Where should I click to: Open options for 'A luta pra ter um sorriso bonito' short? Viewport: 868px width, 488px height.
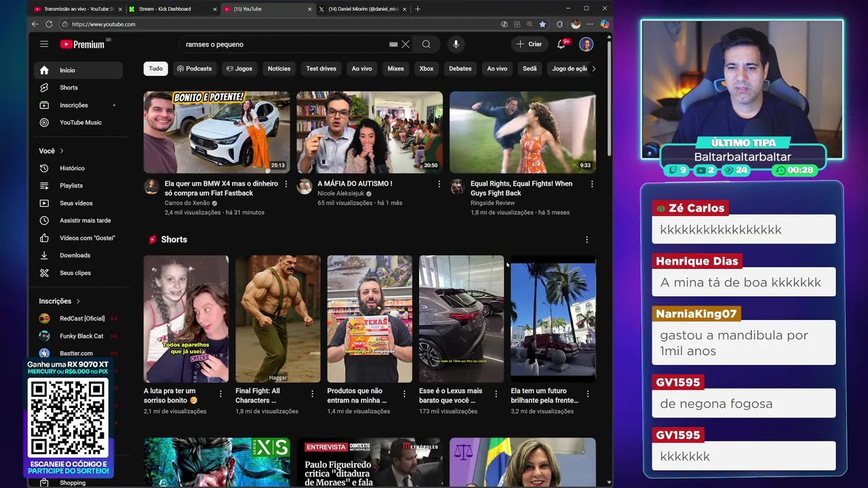coord(220,394)
